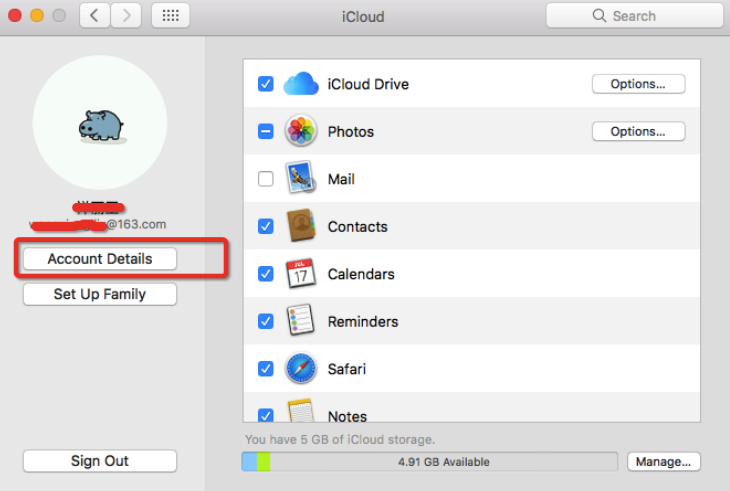Show all preferences grid button
The height and width of the screenshot is (491, 730).
coord(170,16)
